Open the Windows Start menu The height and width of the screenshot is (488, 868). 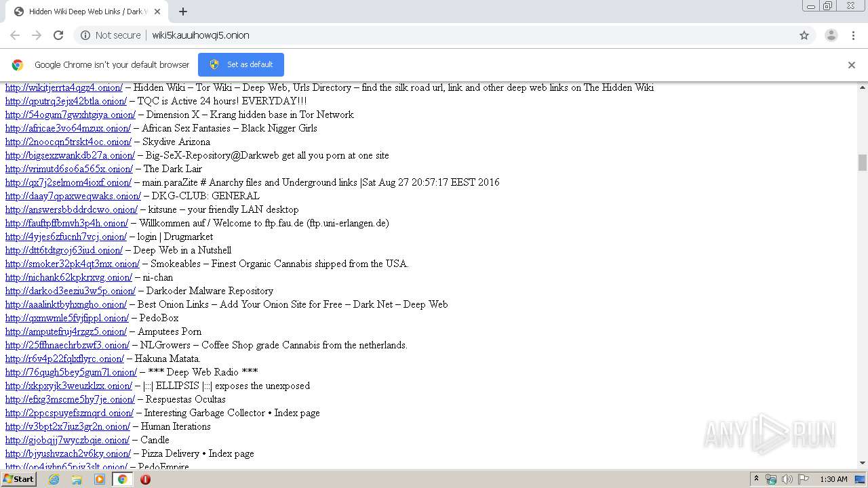18,479
